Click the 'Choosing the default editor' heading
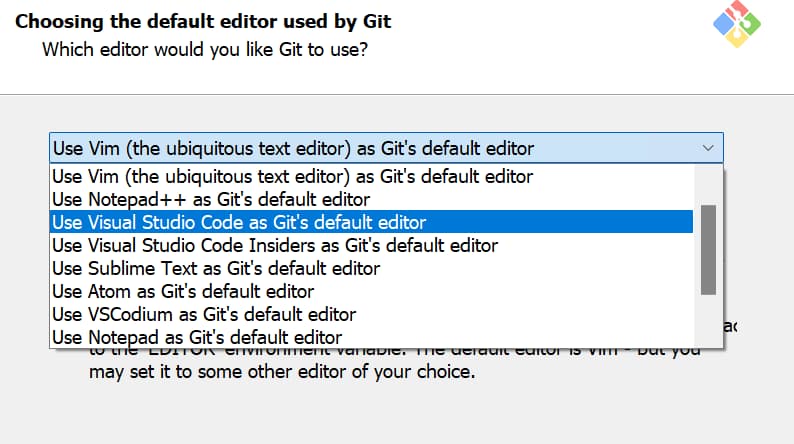The width and height of the screenshot is (794, 444). point(203,20)
